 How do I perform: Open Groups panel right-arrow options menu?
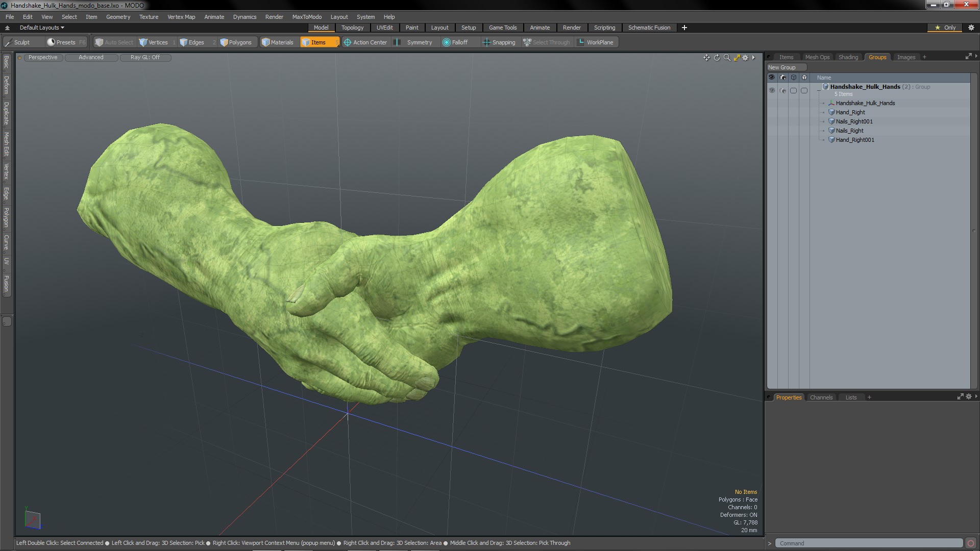coord(976,56)
